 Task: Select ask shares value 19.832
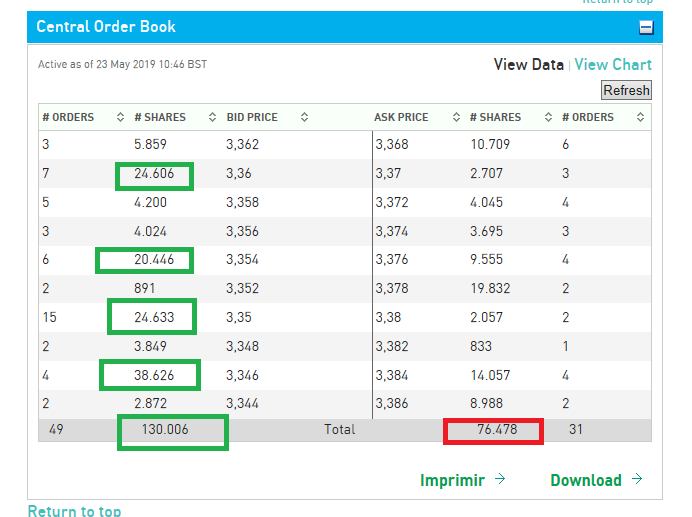490,288
